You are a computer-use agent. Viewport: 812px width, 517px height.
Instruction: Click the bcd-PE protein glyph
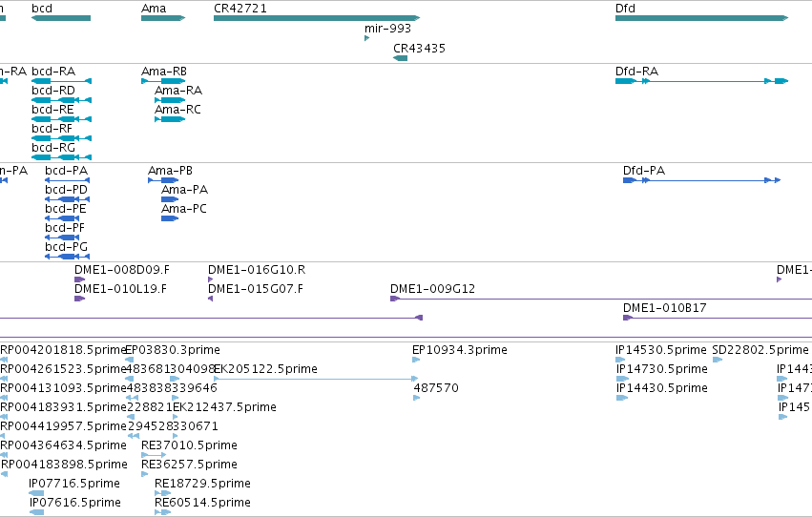pos(63,218)
